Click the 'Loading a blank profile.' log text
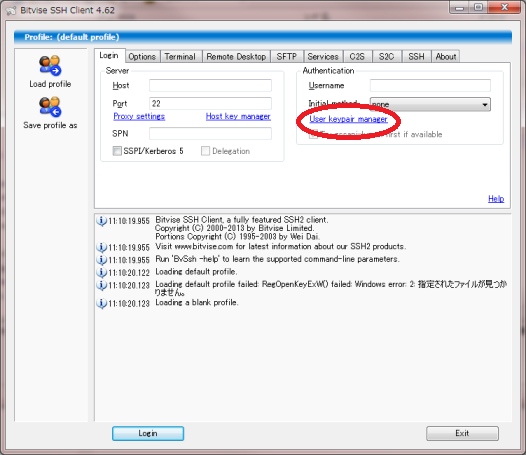Viewport: 526px width, 455px height. [197, 303]
